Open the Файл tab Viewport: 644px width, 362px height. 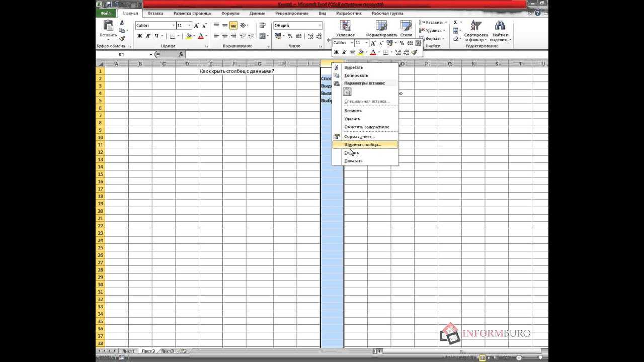106,13
